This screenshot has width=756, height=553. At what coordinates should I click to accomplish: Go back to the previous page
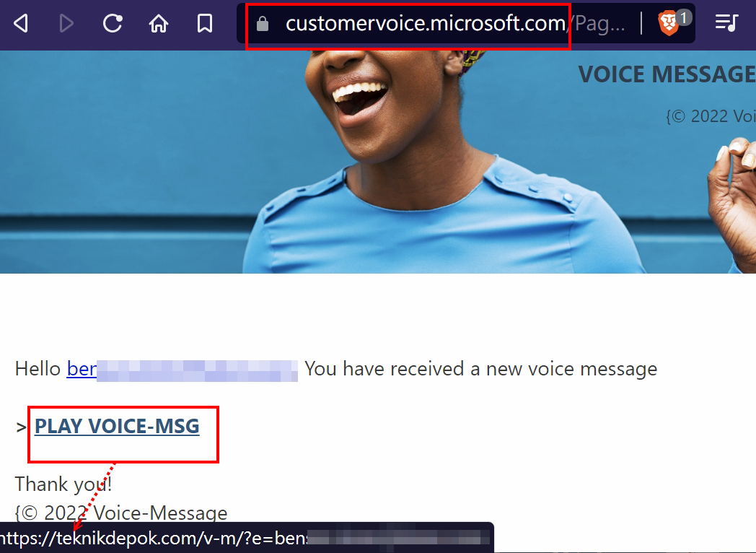point(21,22)
